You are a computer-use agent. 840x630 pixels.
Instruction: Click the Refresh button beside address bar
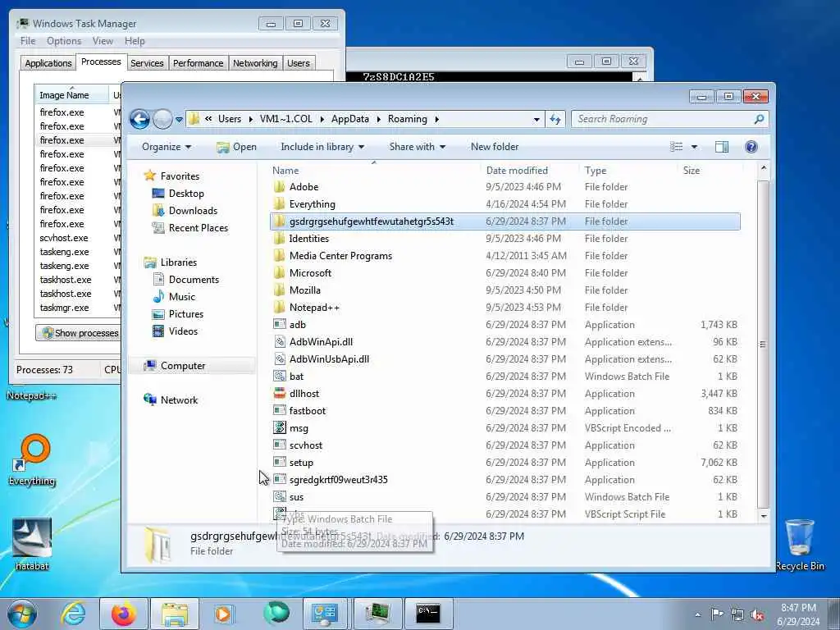555,120
